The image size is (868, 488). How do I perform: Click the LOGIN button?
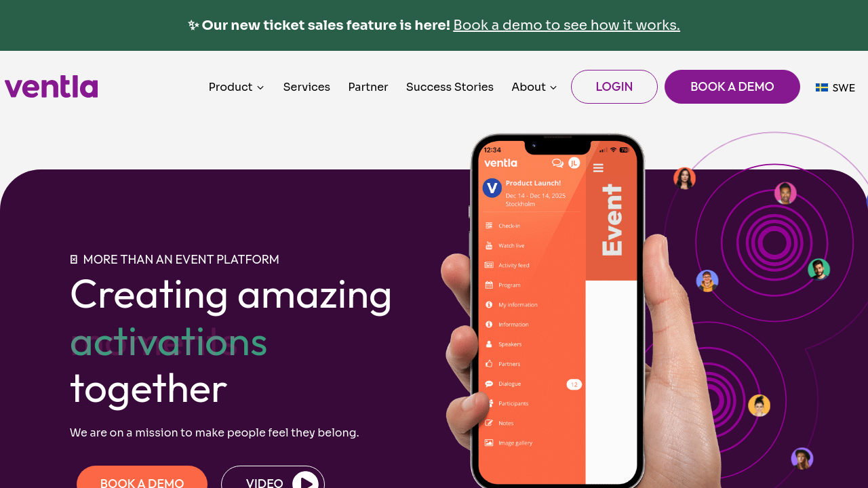click(x=614, y=87)
